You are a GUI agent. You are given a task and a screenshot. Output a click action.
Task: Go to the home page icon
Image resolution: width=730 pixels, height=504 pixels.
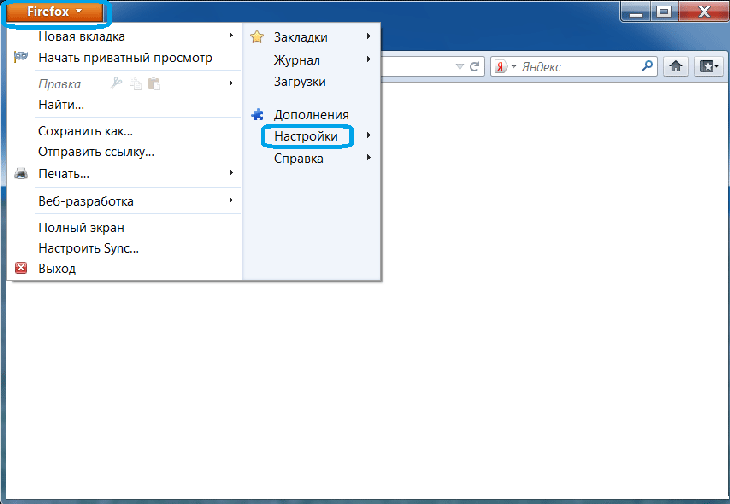(676, 67)
